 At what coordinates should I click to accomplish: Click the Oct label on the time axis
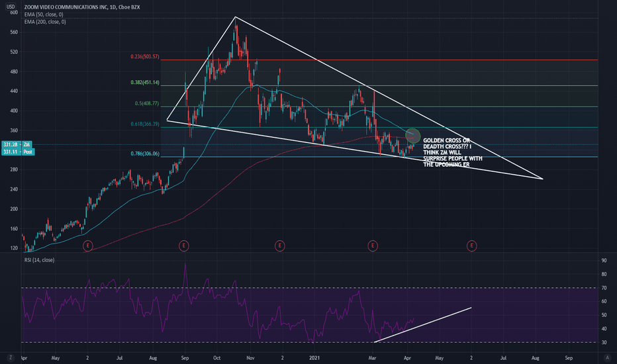pyautogui.click(x=217, y=358)
